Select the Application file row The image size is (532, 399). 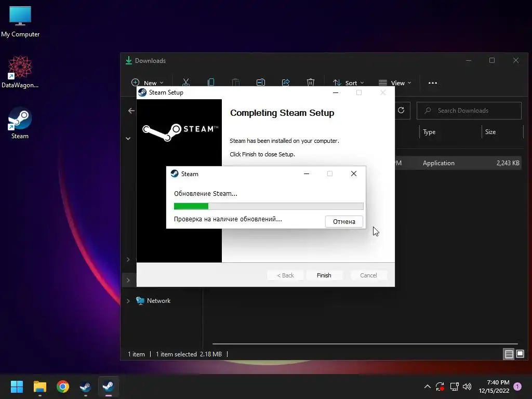pyautogui.click(x=458, y=163)
